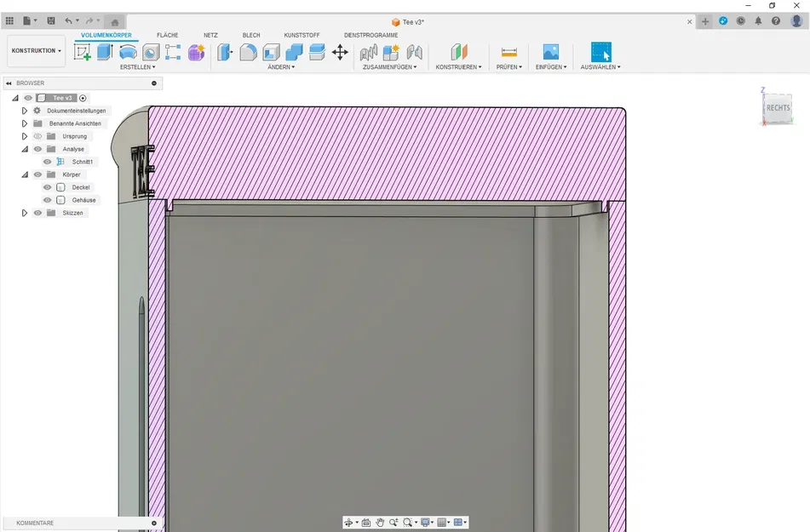810x532 pixels.
Task: Open the extensions icon in title bar
Action: pyautogui.click(x=723, y=21)
